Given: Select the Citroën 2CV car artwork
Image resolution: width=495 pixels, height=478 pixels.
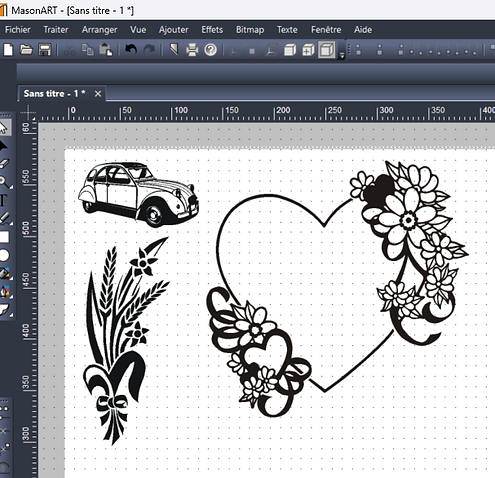Looking at the screenshot, I should click(x=138, y=195).
